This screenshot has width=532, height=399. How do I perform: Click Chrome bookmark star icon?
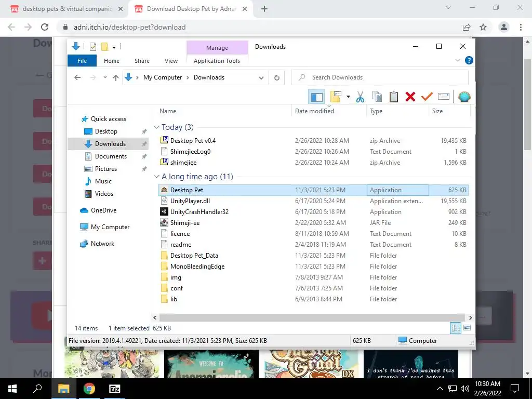tap(483, 27)
